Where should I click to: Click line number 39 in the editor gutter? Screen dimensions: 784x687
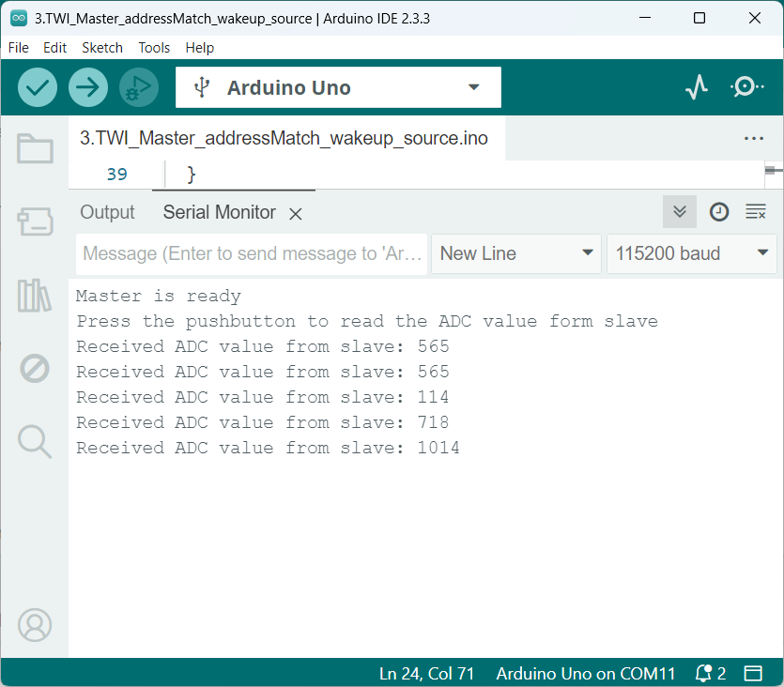(117, 174)
